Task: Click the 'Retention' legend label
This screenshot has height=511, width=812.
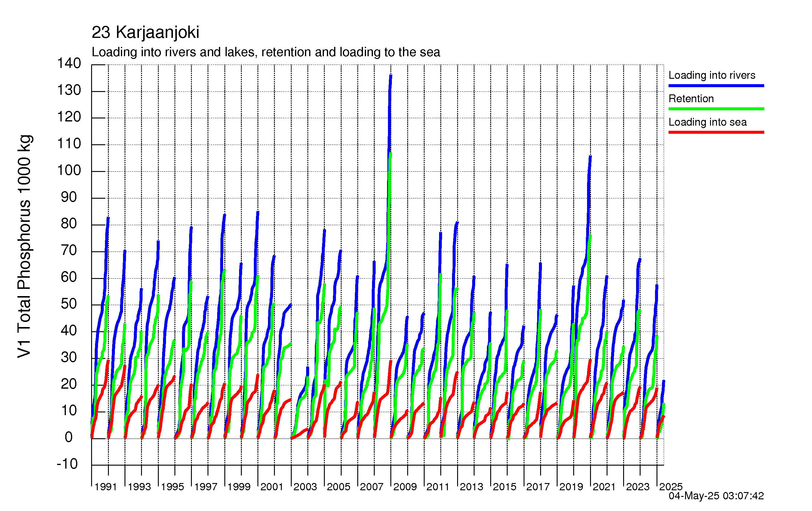Action: click(x=691, y=98)
